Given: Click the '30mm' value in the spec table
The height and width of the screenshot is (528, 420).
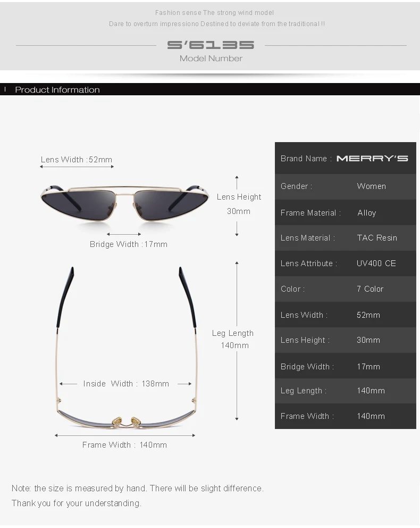Looking at the screenshot, I should [x=368, y=340].
